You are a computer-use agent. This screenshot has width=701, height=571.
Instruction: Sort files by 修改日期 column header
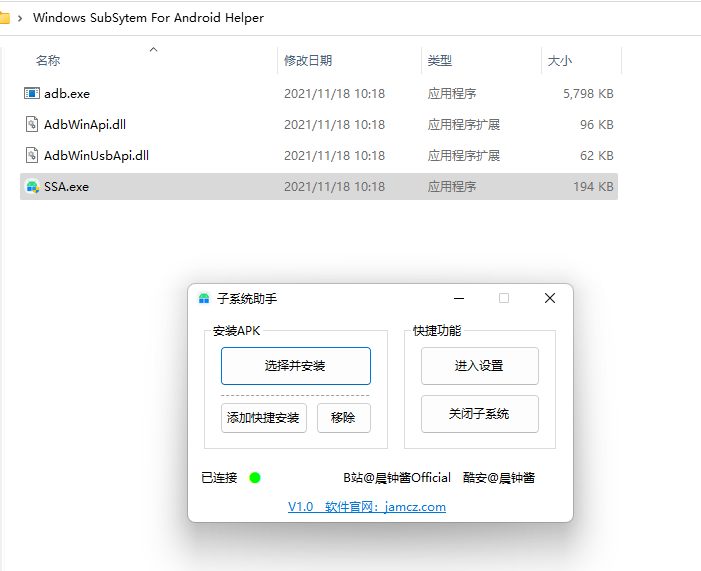[308, 60]
